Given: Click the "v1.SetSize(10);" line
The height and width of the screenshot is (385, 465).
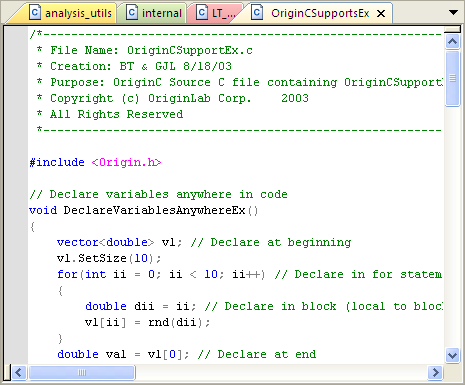Looking at the screenshot, I should pyautogui.click(x=109, y=258).
